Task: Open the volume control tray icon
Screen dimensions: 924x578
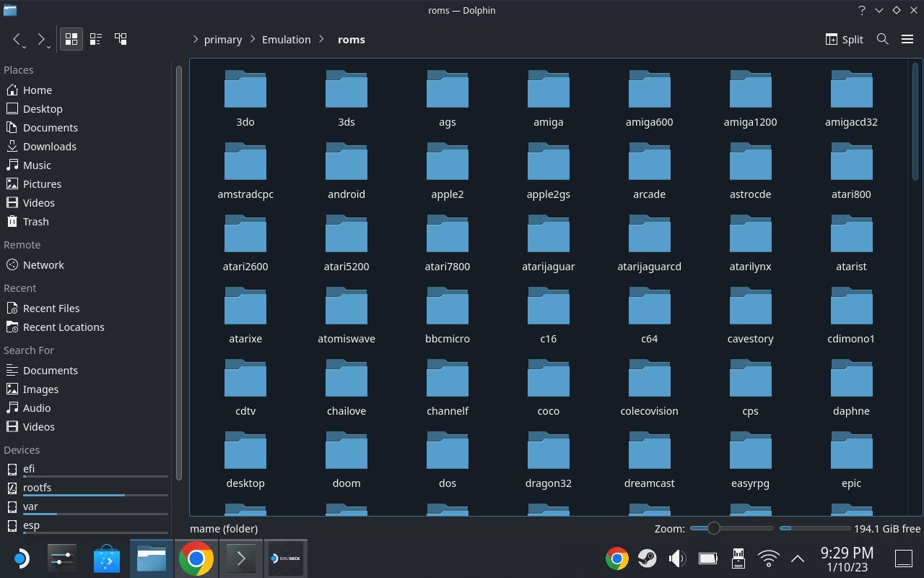Action: (677, 558)
